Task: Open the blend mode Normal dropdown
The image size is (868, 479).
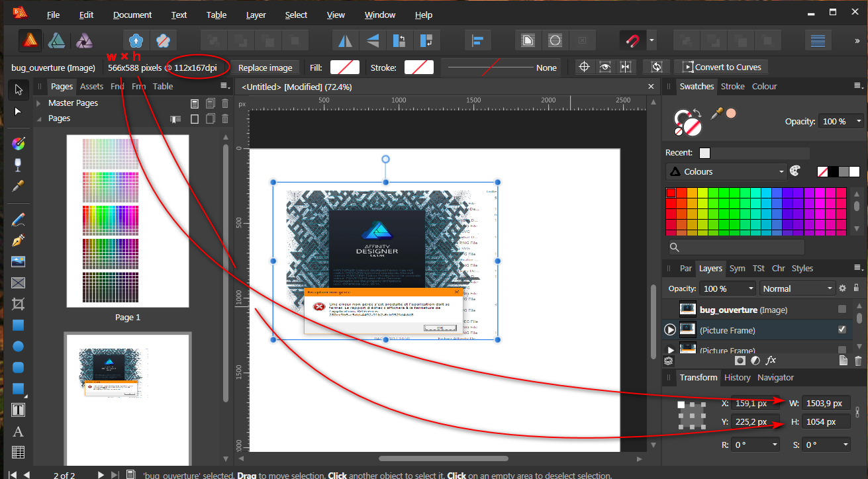Action: click(797, 288)
